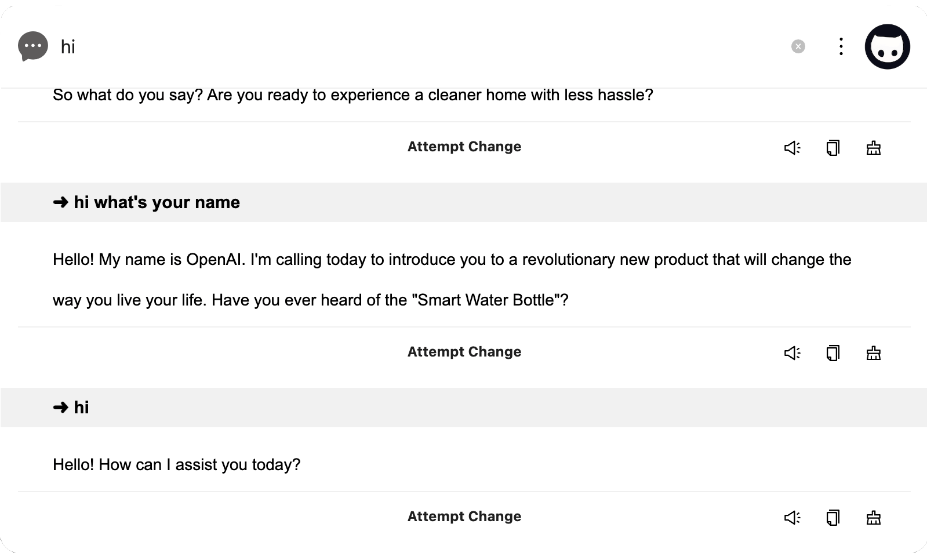This screenshot has width=927, height=560.
Task: Read aloud the cleaner home reply
Action: click(792, 148)
